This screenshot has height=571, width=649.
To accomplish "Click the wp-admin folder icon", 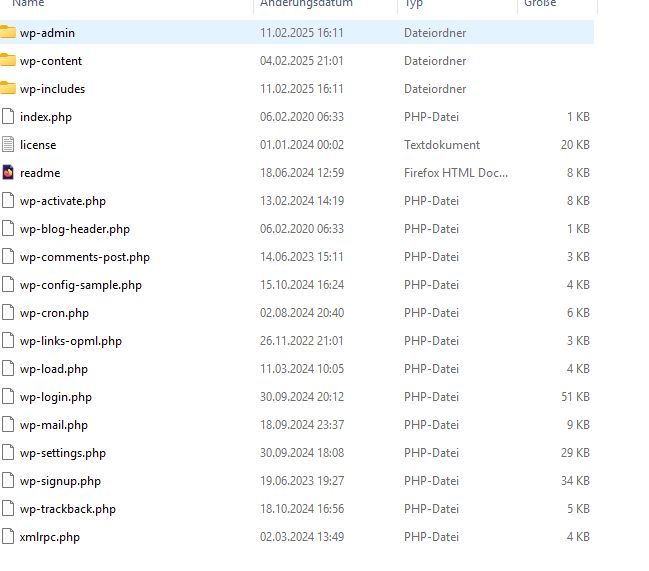I will (x=9, y=33).
